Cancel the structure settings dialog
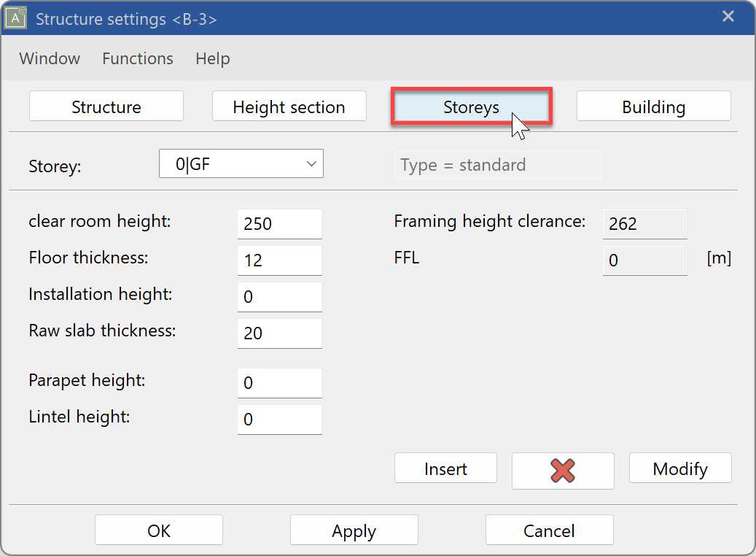 pyautogui.click(x=549, y=530)
